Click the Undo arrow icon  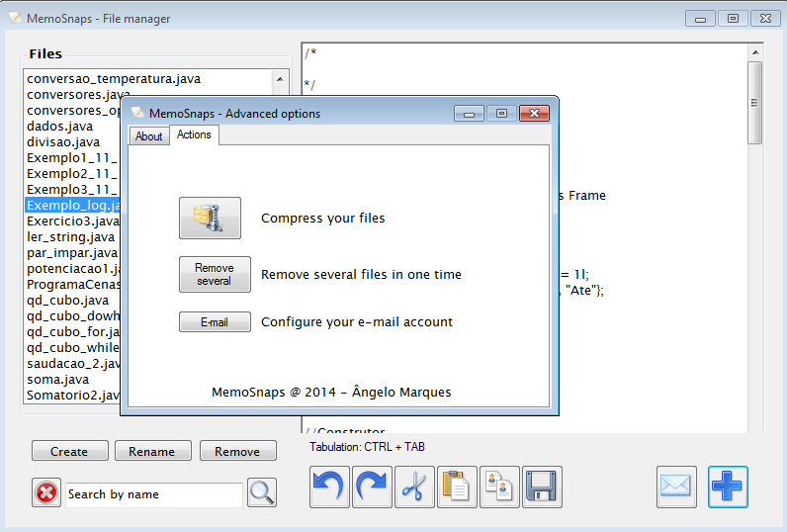pos(329,487)
